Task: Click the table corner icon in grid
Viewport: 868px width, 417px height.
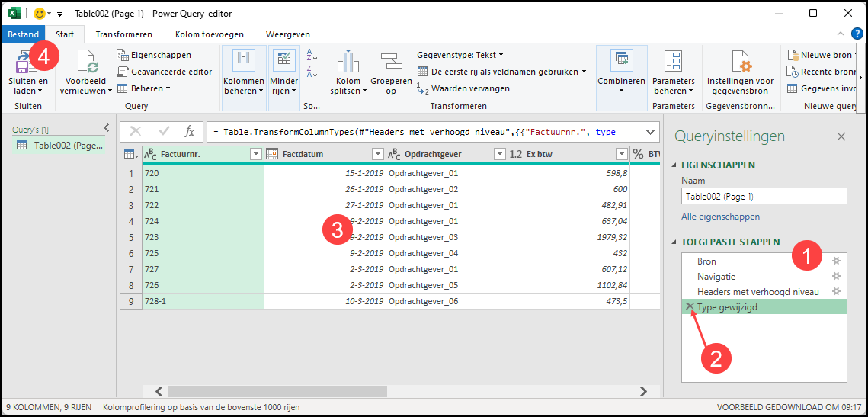Action: [x=131, y=155]
